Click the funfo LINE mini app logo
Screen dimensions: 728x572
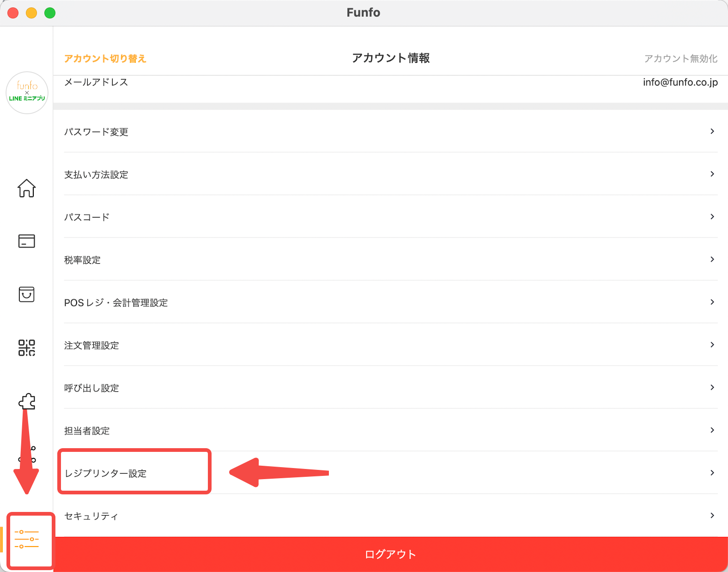(x=27, y=92)
